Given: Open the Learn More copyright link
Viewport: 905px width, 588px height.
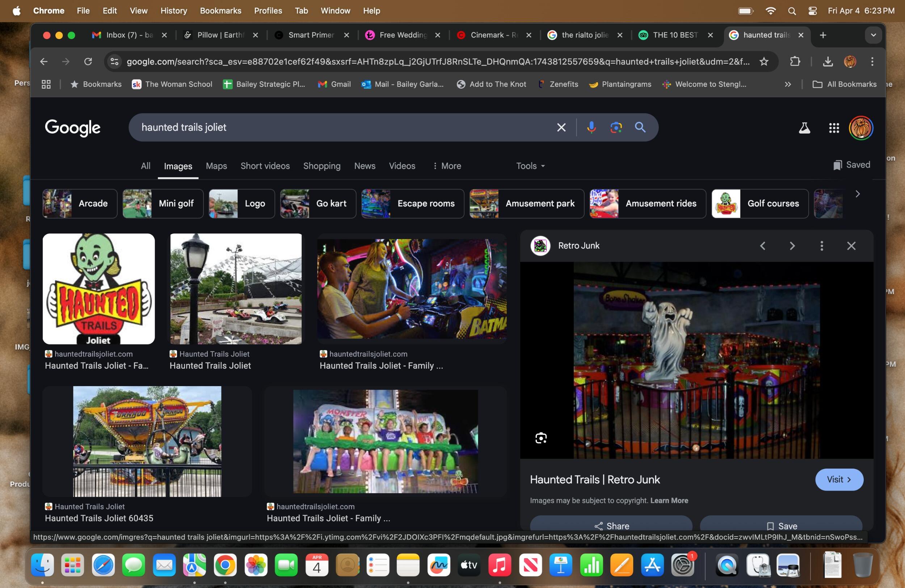Looking at the screenshot, I should tap(669, 500).
